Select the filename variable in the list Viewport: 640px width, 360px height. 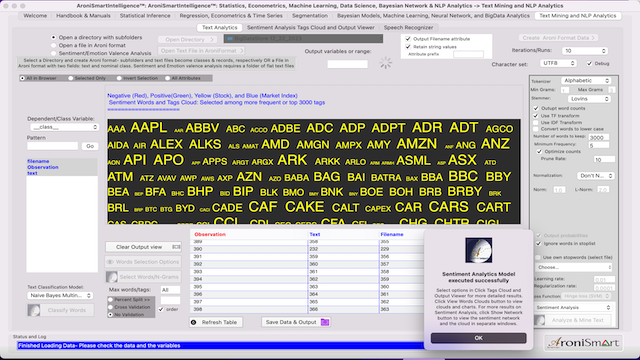coord(38,161)
